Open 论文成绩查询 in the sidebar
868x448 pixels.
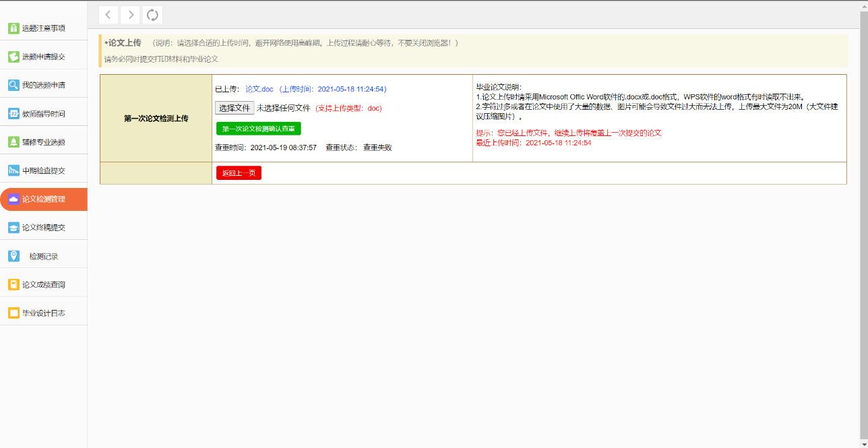(x=43, y=285)
